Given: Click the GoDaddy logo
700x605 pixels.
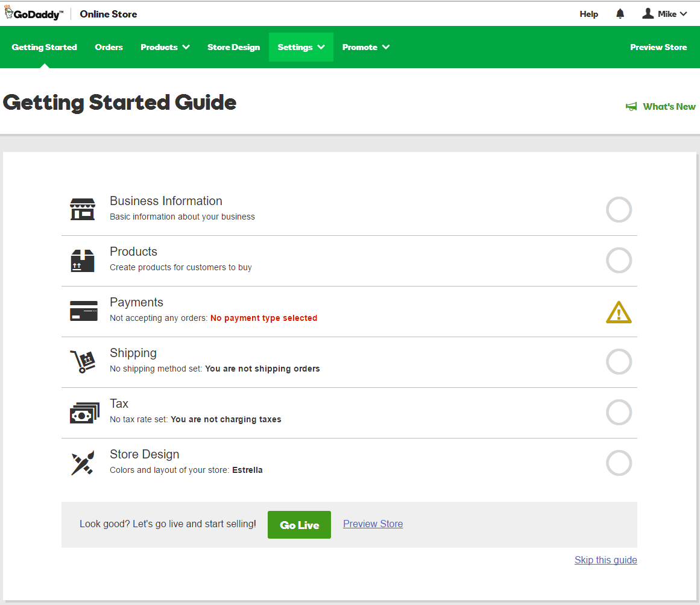Looking at the screenshot, I should [x=33, y=13].
